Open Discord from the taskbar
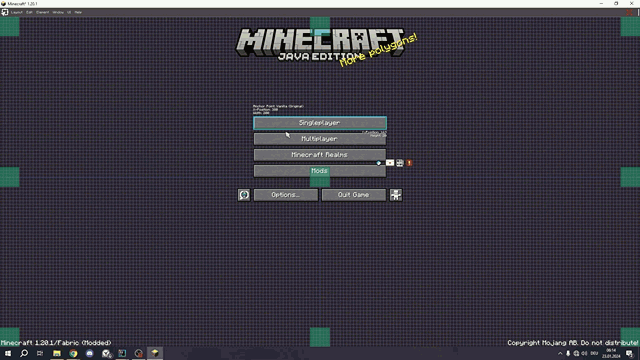This screenshot has width=640, height=360. click(x=89, y=353)
